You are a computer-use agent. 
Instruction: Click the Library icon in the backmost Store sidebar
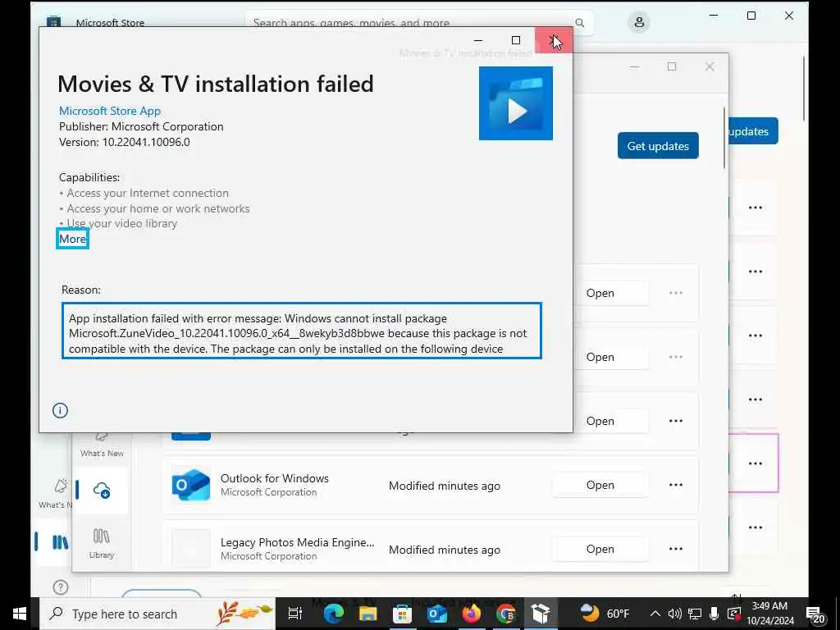pyautogui.click(x=59, y=542)
